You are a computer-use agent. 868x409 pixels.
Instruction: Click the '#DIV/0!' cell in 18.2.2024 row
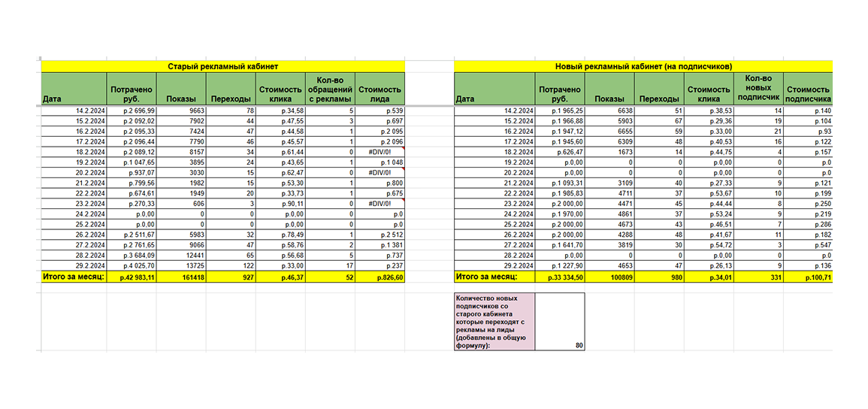380,151
